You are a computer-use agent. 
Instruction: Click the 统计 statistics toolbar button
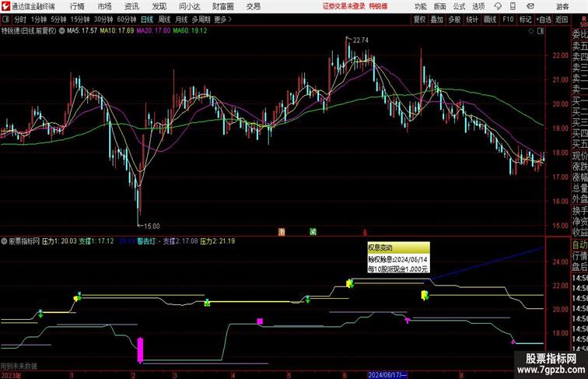tap(472, 19)
